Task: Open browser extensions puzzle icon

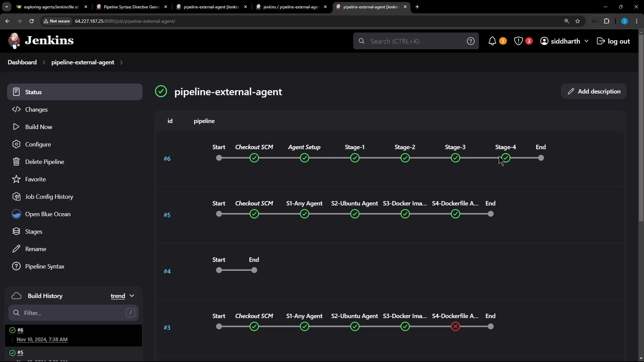Action: click(607, 21)
